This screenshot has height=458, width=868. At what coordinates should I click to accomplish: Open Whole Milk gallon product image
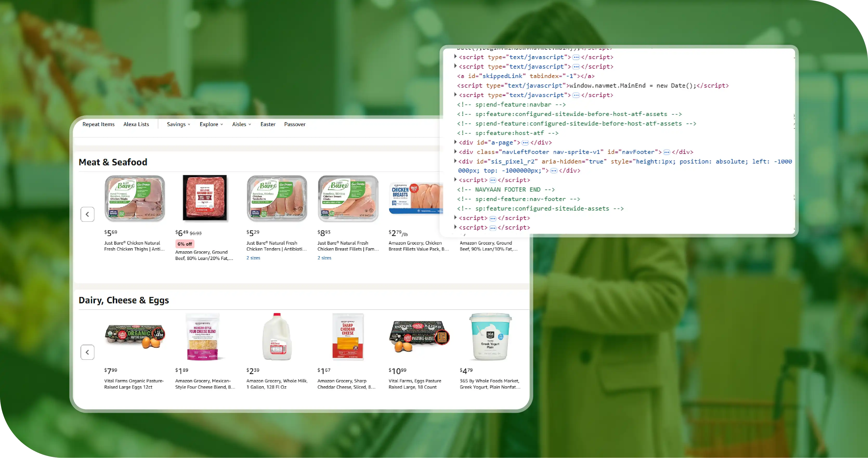277,336
